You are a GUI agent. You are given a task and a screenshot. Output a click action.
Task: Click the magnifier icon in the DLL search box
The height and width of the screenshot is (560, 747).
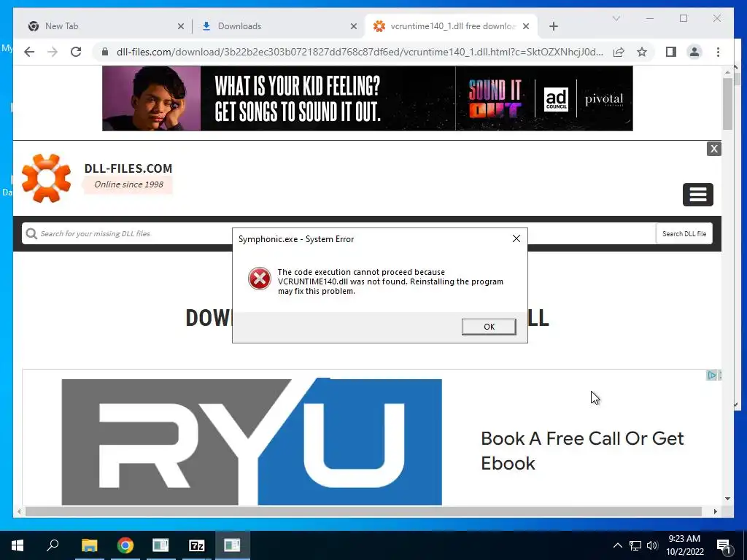coord(31,234)
